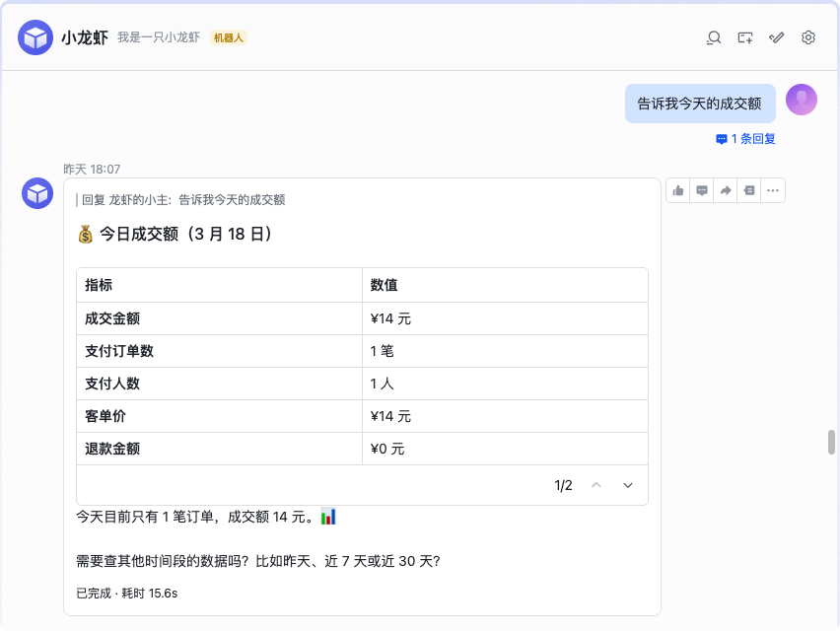Click the 小龙虾 chat title name
The height and width of the screenshot is (631, 840).
pos(85,37)
